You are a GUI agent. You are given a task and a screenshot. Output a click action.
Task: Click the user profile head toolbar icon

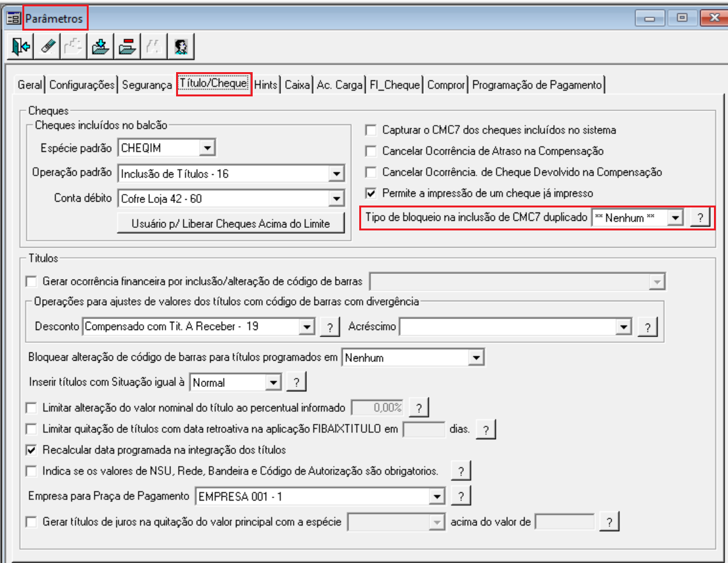[181, 47]
